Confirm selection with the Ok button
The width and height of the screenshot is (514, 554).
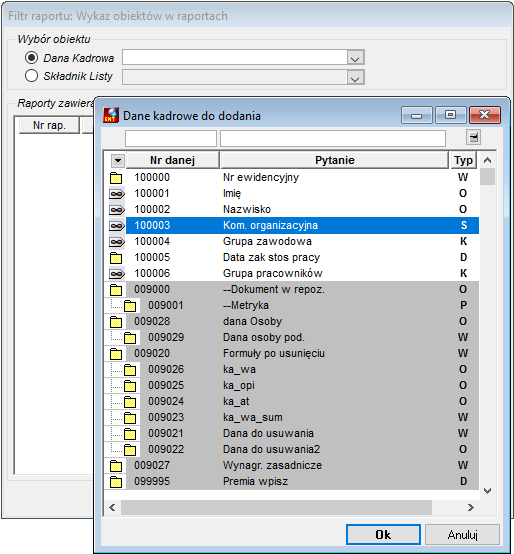[383, 535]
